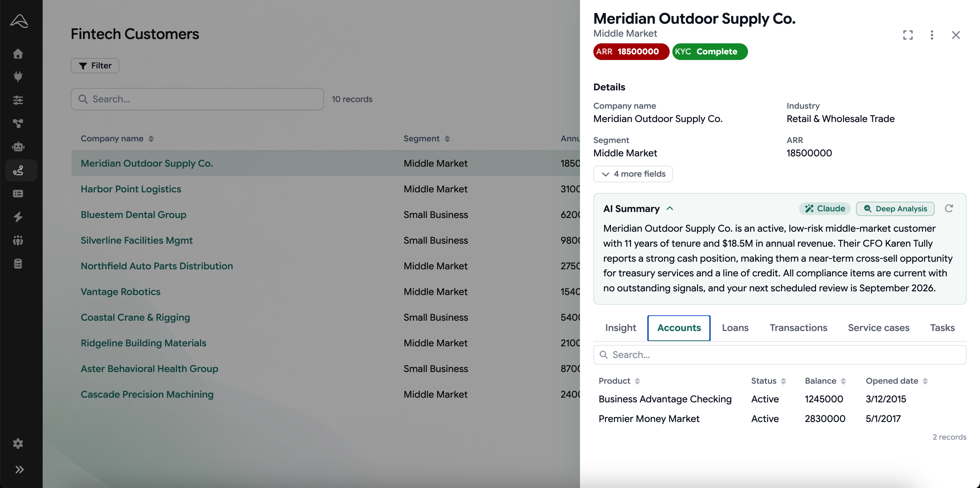Click balance value 1245000
The image size is (980, 488).
pos(824,399)
